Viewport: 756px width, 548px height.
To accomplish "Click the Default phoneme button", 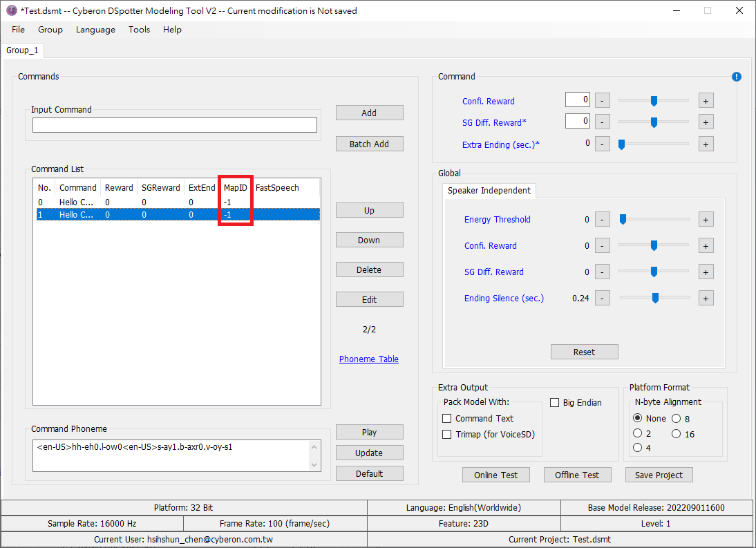I will pyautogui.click(x=369, y=474).
